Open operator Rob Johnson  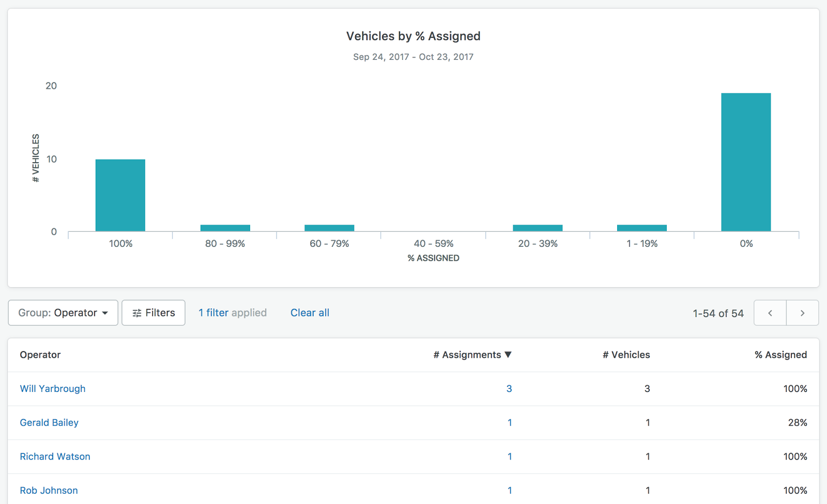[x=49, y=491]
